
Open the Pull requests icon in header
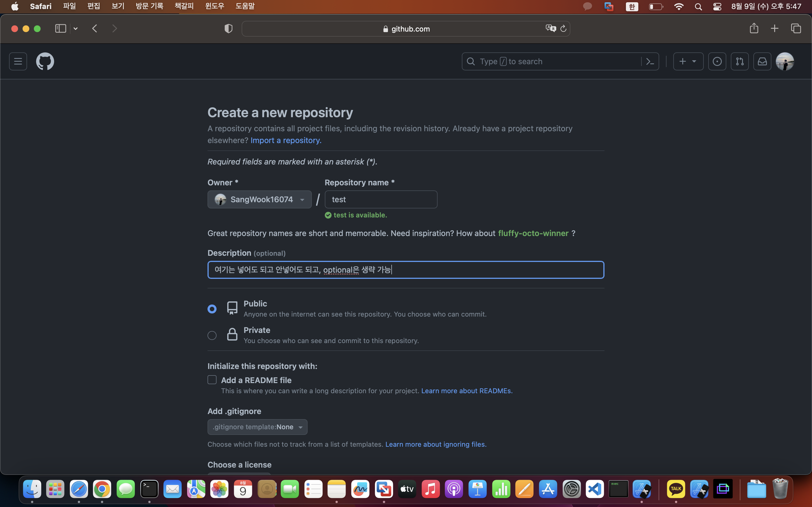click(x=740, y=61)
